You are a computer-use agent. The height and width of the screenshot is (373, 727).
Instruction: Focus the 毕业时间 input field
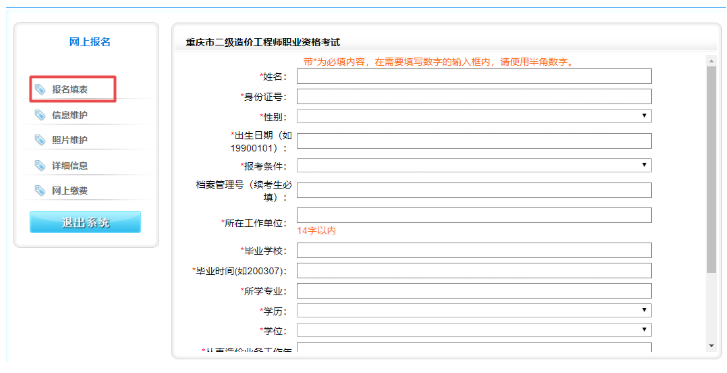474,270
